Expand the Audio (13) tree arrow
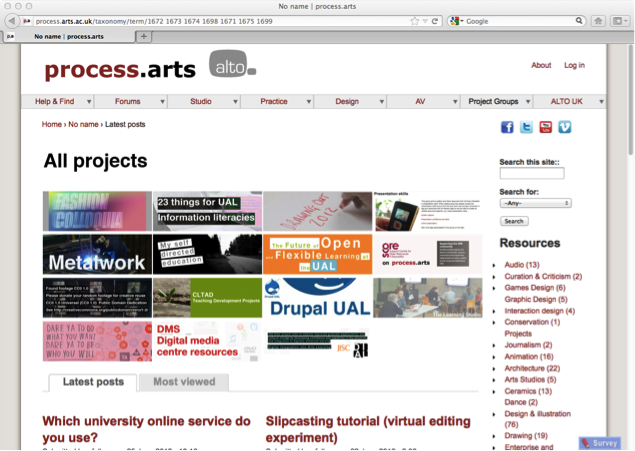 click(494, 265)
